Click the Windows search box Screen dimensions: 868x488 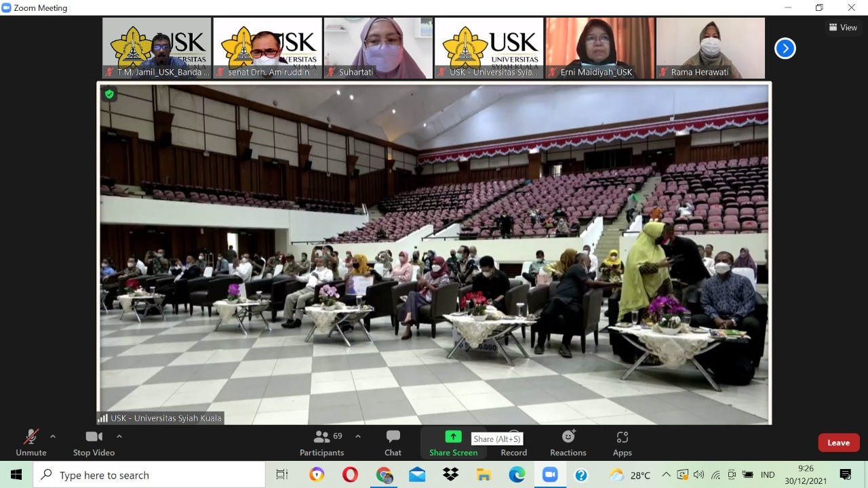point(149,475)
